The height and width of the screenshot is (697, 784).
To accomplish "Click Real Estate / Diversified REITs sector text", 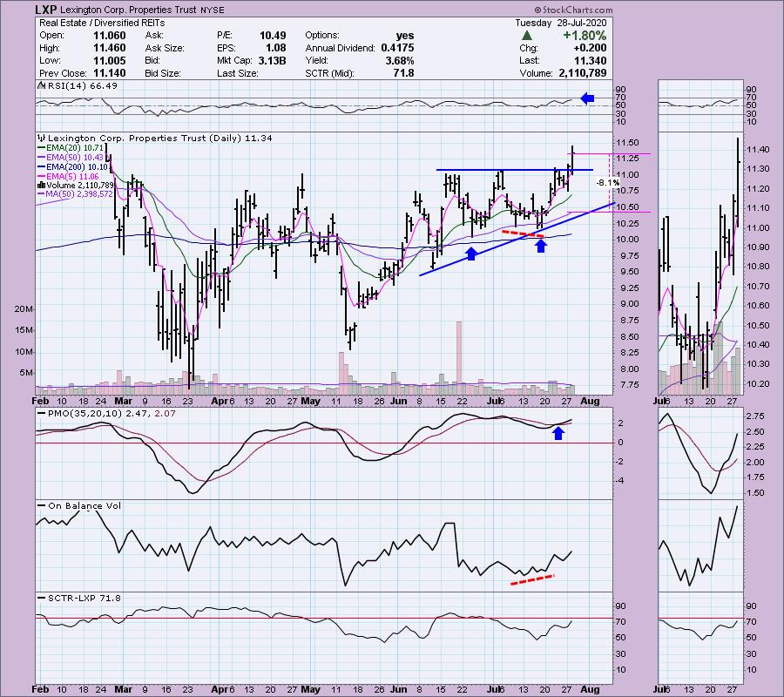I will 102,23.
